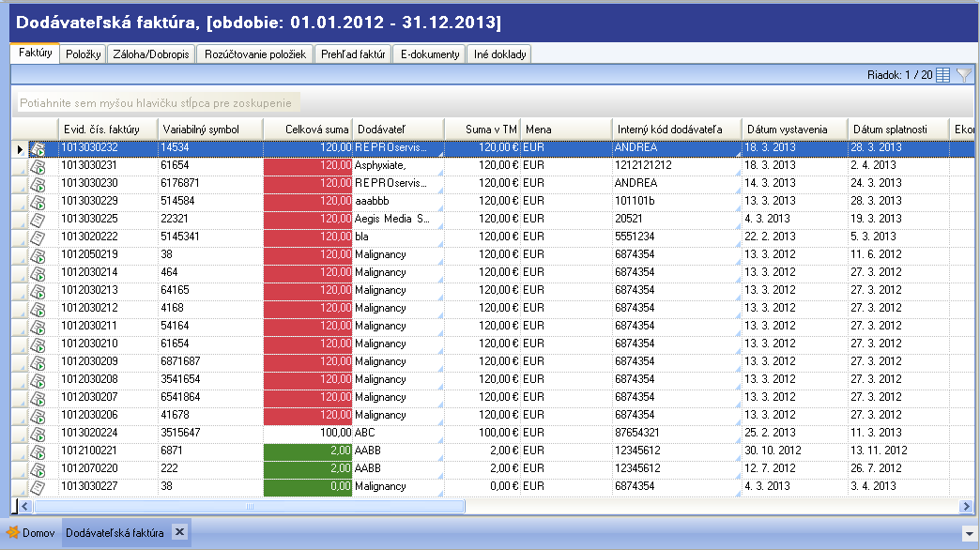Open the E-dokumenty tab

point(429,54)
